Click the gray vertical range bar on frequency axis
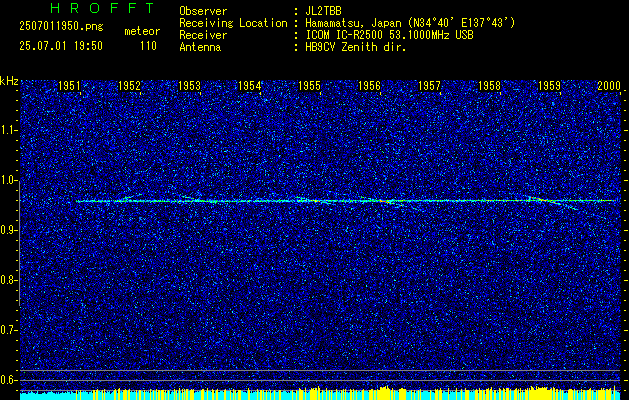This screenshot has height=400, width=629. [x=20, y=243]
